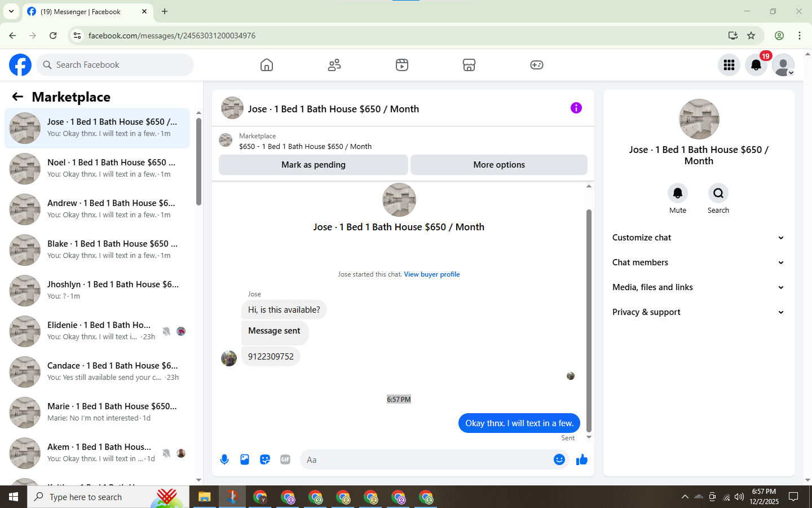Click the Aa message input field
Screen dimensions: 812x508
426,459
